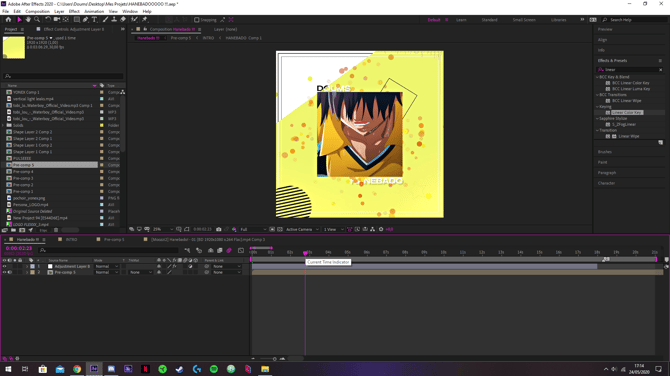
Task: Open the Full resolution dropdown
Action: coord(253,229)
